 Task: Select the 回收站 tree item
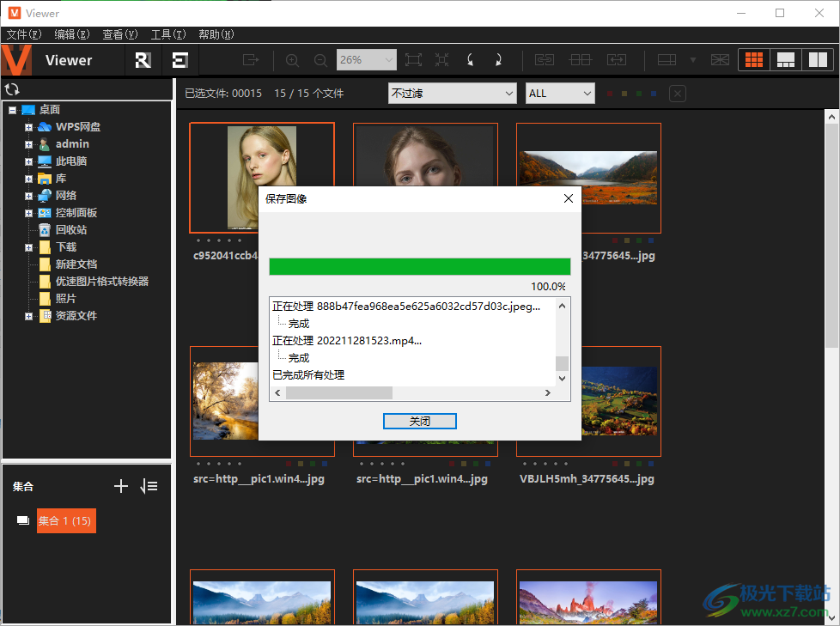pyautogui.click(x=70, y=230)
